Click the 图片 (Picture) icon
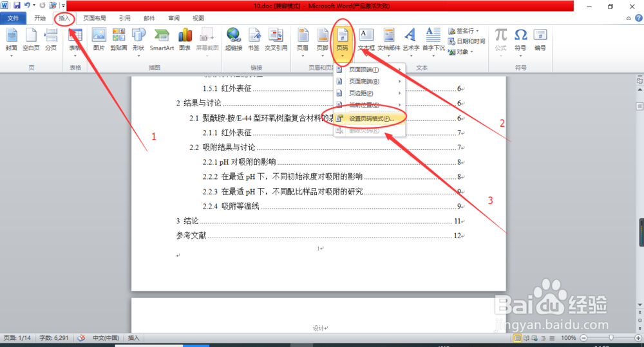 99,40
